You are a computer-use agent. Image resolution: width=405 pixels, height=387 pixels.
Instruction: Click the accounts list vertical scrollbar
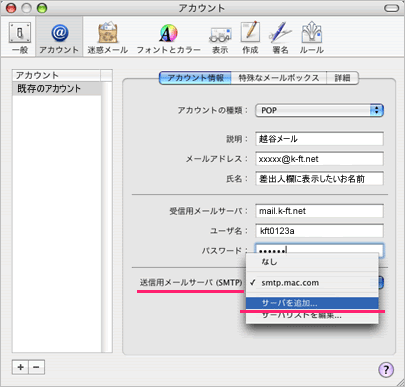[107, 217]
